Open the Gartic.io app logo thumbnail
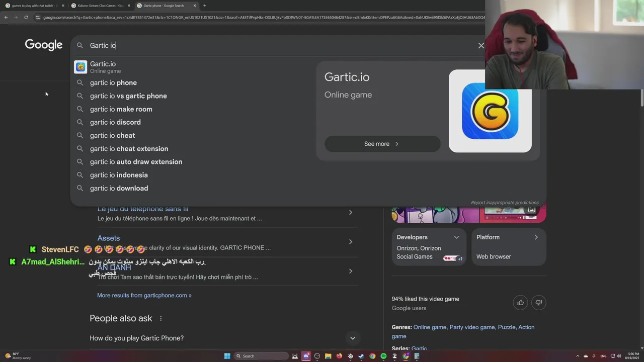The height and width of the screenshot is (362, 644). pyautogui.click(x=490, y=111)
